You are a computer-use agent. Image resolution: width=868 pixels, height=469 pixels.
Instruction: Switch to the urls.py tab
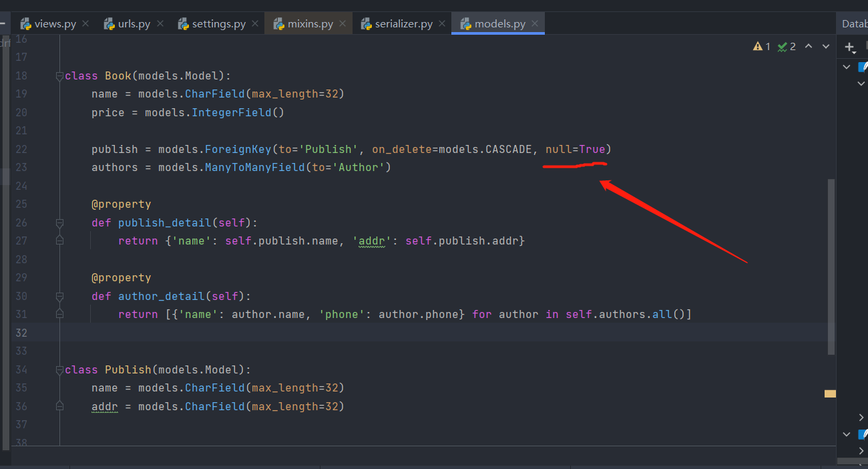click(x=134, y=23)
